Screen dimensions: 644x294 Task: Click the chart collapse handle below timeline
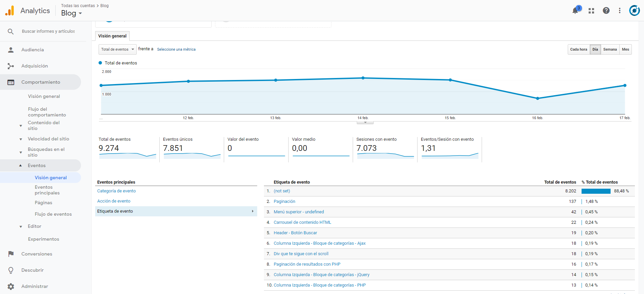(365, 122)
